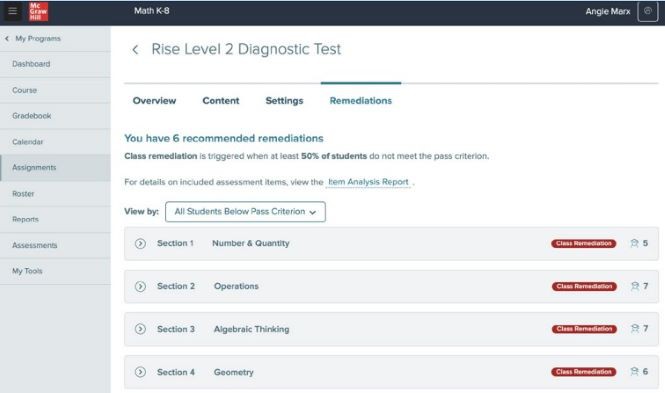Select Assignments in the sidebar

(x=55, y=168)
